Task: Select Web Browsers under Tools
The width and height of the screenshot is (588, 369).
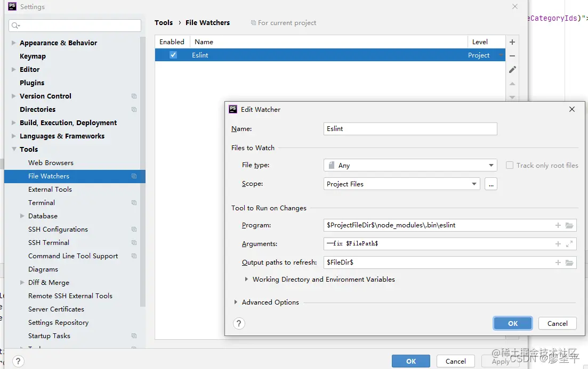Action: [51, 162]
